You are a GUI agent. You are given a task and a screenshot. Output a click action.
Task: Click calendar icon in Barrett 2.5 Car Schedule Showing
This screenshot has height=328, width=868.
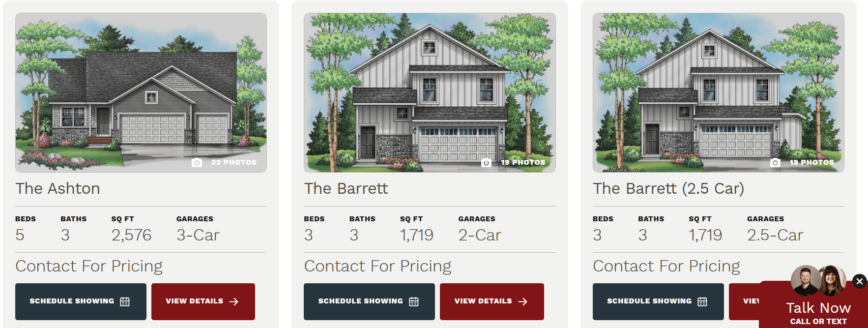coord(702,301)
